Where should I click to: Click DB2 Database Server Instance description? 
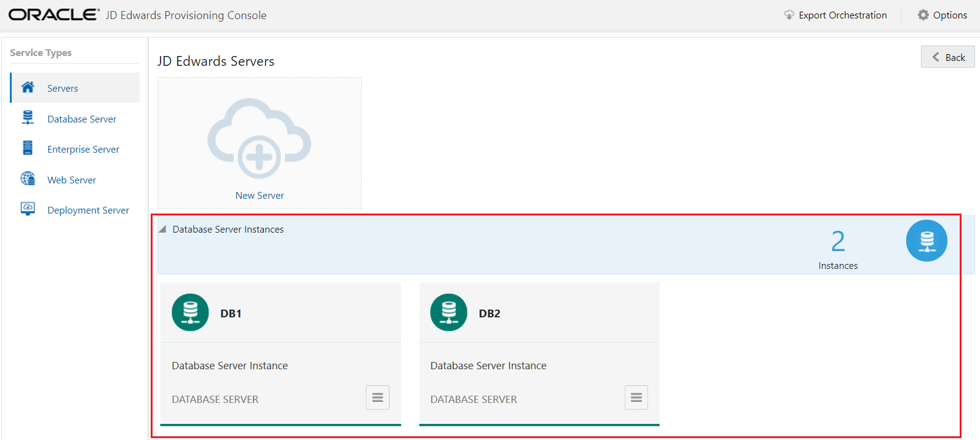[x=488, y=366]
